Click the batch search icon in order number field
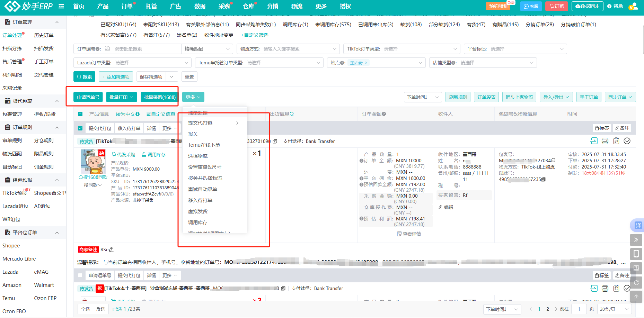 pos(107,49)
